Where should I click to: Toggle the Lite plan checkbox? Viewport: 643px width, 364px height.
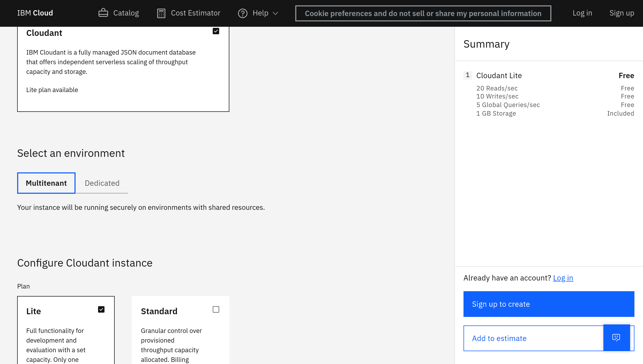click(101, 309)
